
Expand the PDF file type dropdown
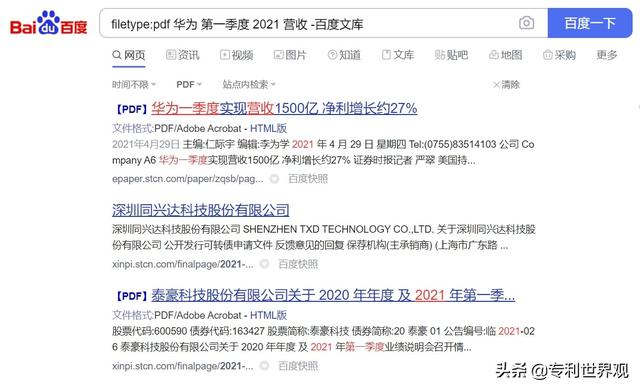189,84
